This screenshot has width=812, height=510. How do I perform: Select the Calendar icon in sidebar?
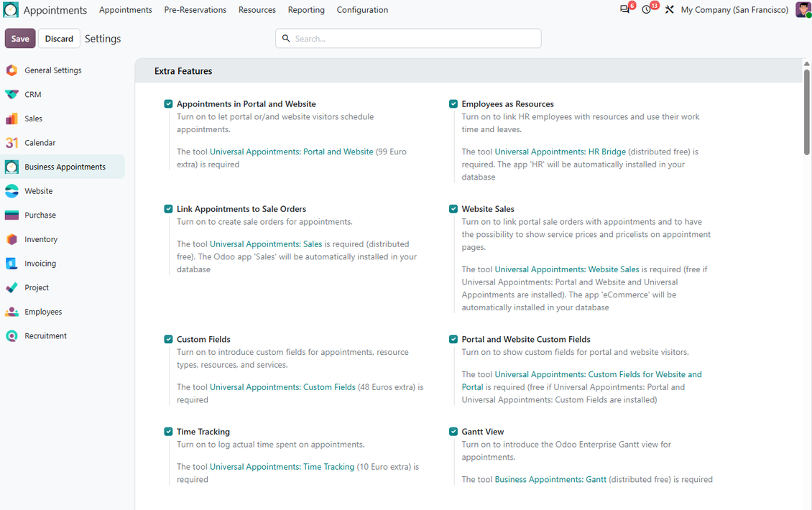tap(11, 142)
